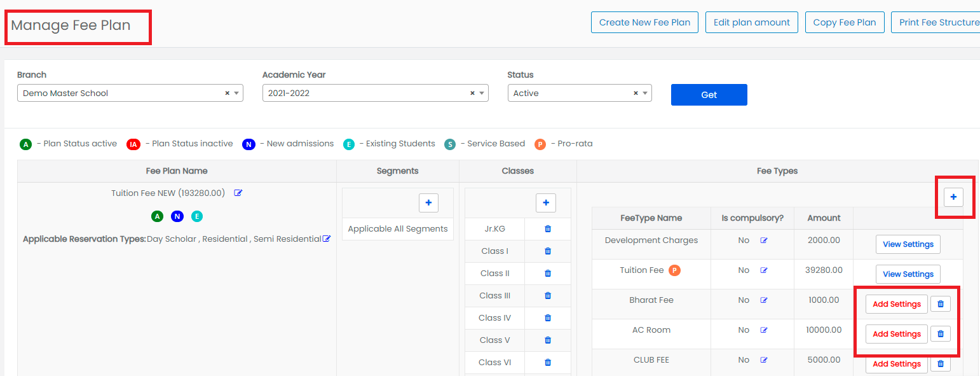This screenshot has height=376, width=980.
Task: Click the Get button
Action: [709, 95]
